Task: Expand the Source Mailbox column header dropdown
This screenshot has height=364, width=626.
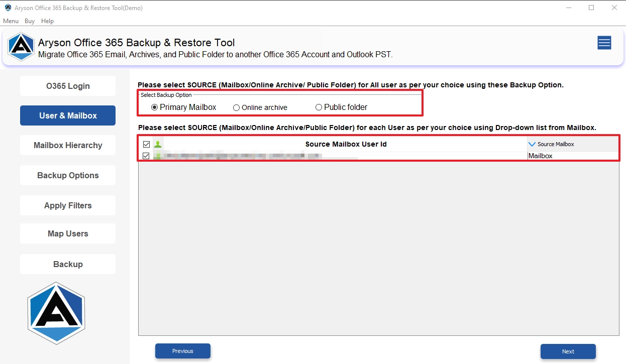Action: click(x=573, y=144)
